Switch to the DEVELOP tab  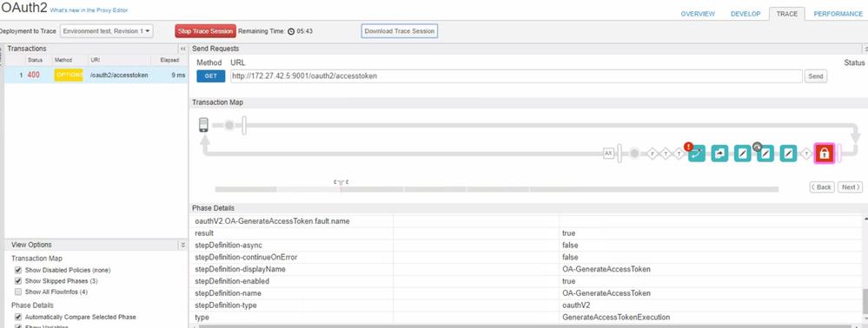[x=745, y=14]
